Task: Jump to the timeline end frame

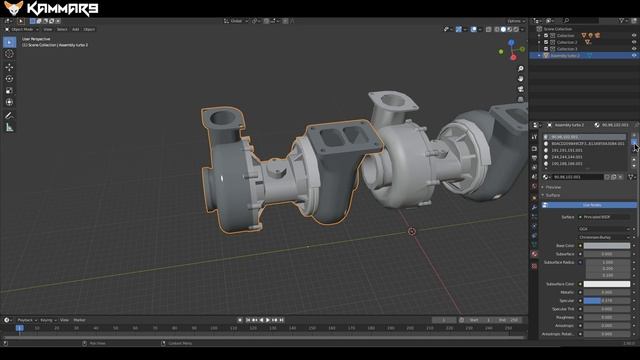Action: 281,320
